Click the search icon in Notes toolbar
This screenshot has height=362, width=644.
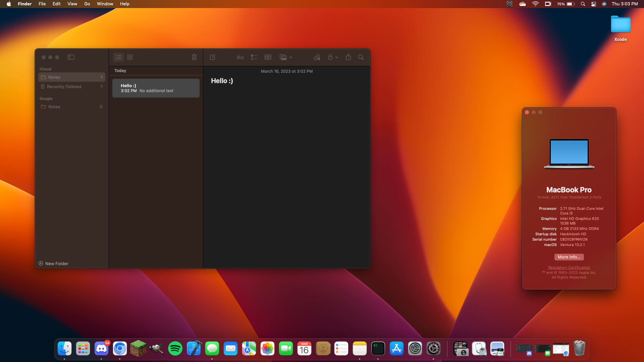coord(361,57)
